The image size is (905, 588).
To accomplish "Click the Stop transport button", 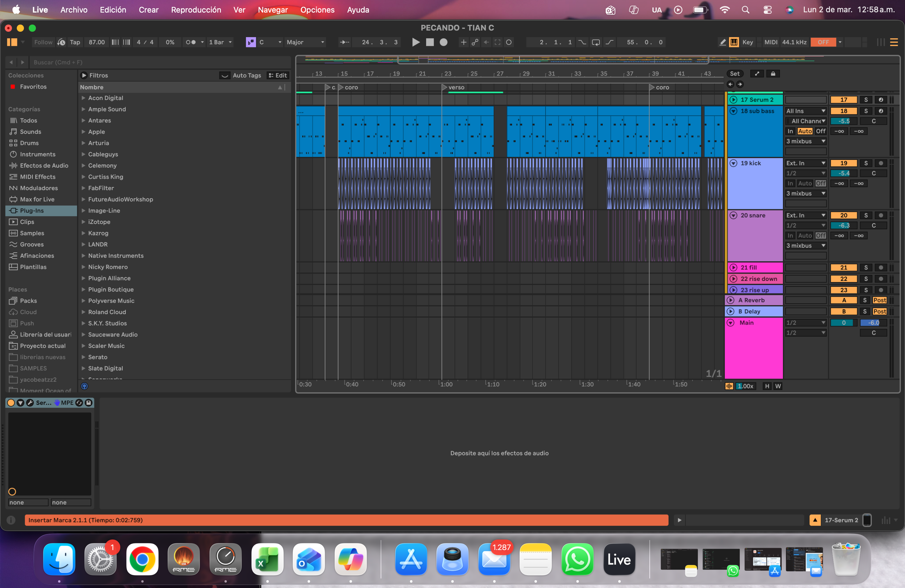I will 430,42.
